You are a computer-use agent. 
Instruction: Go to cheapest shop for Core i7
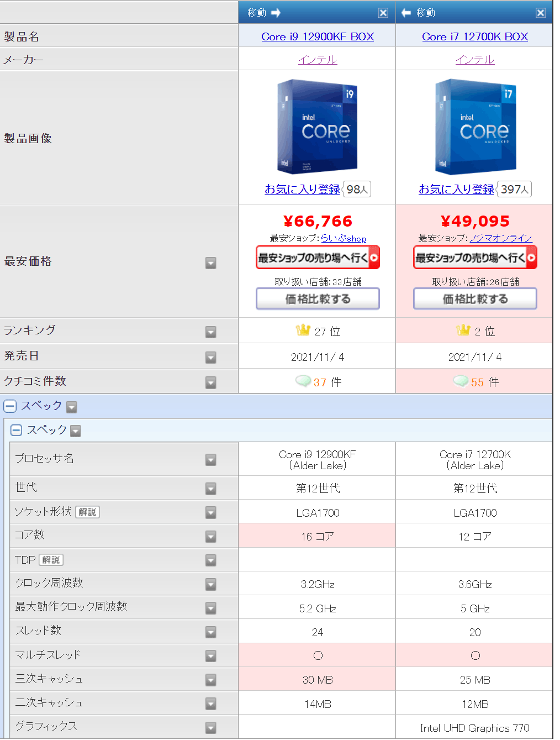pos(475,258)
